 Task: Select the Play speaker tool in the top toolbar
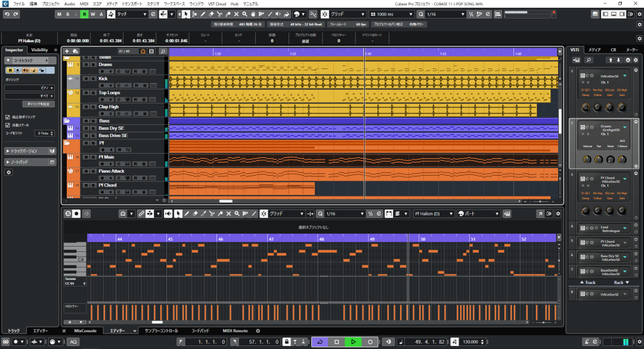pos(278,14)
